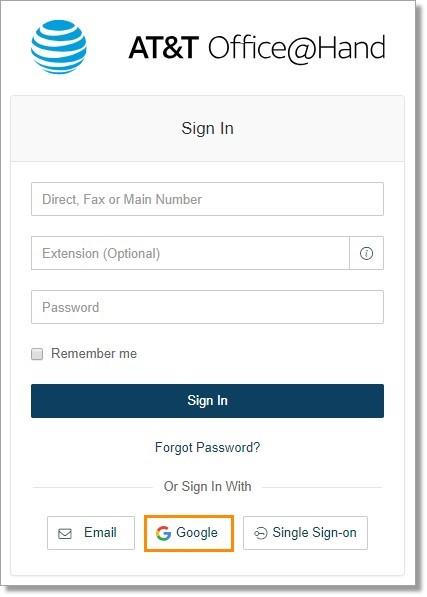Click the Google G logo icon
This screenshot has height=597, width=427.
[163, 533]
